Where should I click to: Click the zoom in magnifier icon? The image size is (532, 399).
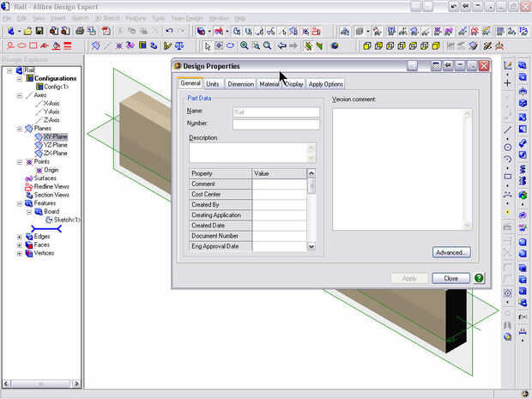[245, 45]
